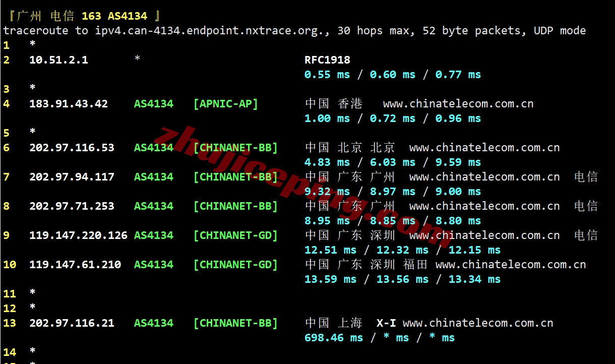Click the '电信' label on hop 9 row
Viewport: 615px width, 364px height.
586,235
